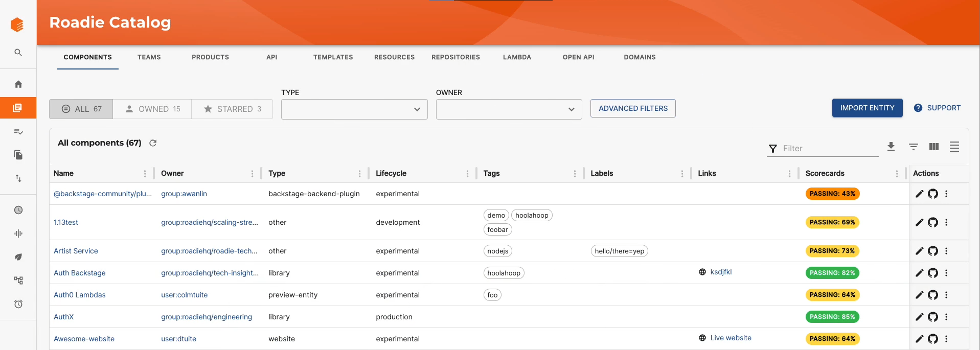This screenshot has width=980, height=350.
Task: Click the PASSING: 85% scorecard badge
Action: tap(832, 317)
